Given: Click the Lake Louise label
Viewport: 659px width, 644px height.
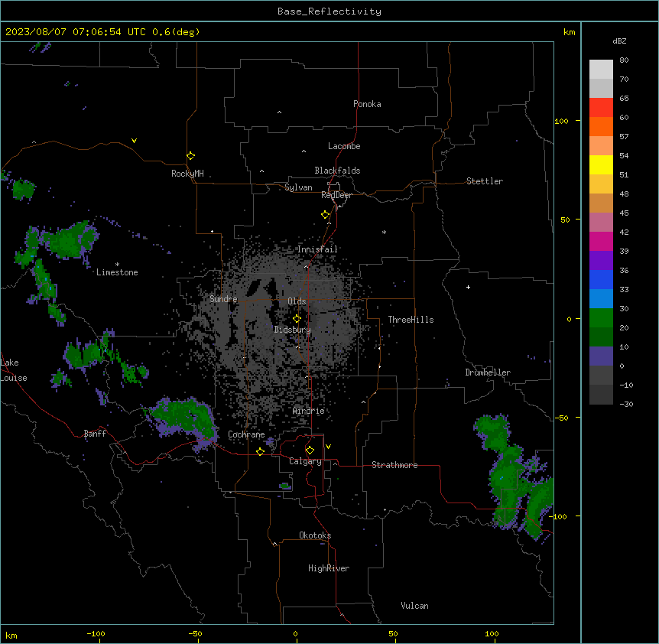Looking at the screenshot, I should (x=13, y=370).
